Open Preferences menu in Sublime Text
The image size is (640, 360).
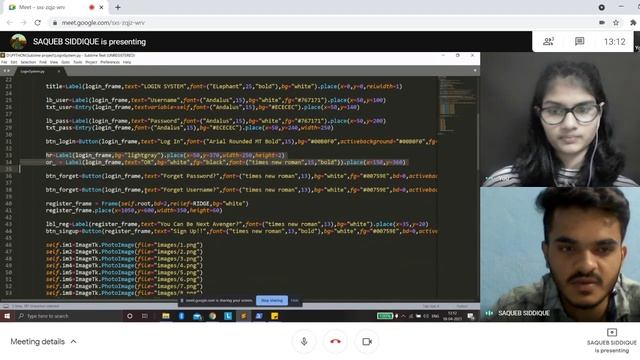click(x=110, y=62)
